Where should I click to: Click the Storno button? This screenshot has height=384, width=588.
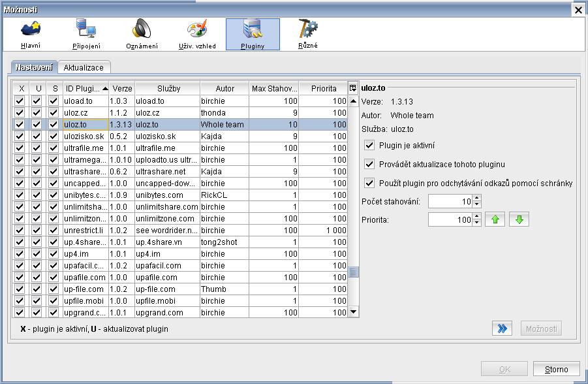[557, 369]
